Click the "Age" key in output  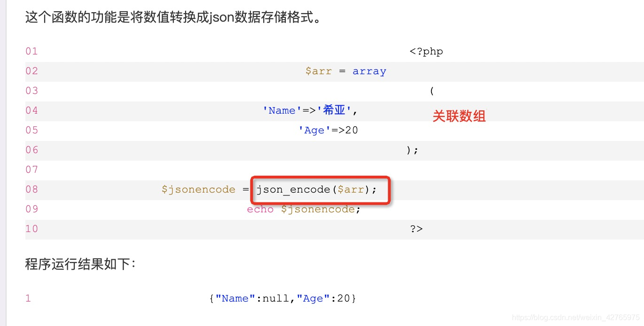[313, 298]
